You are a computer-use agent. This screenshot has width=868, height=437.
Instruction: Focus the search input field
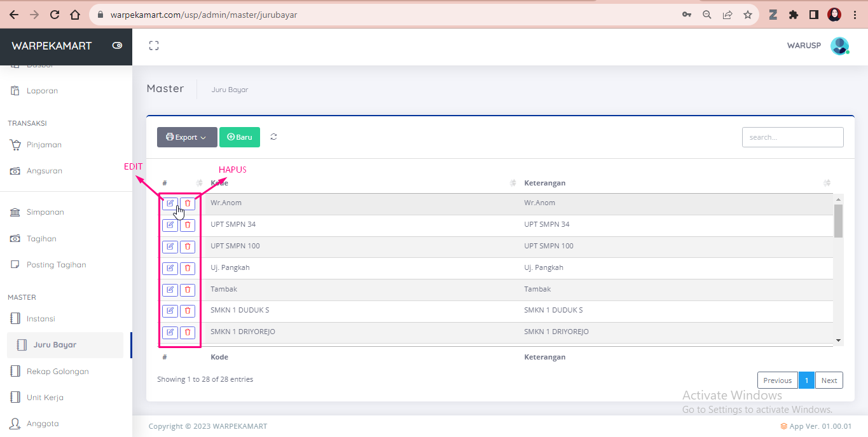click(x=793, y=137)
